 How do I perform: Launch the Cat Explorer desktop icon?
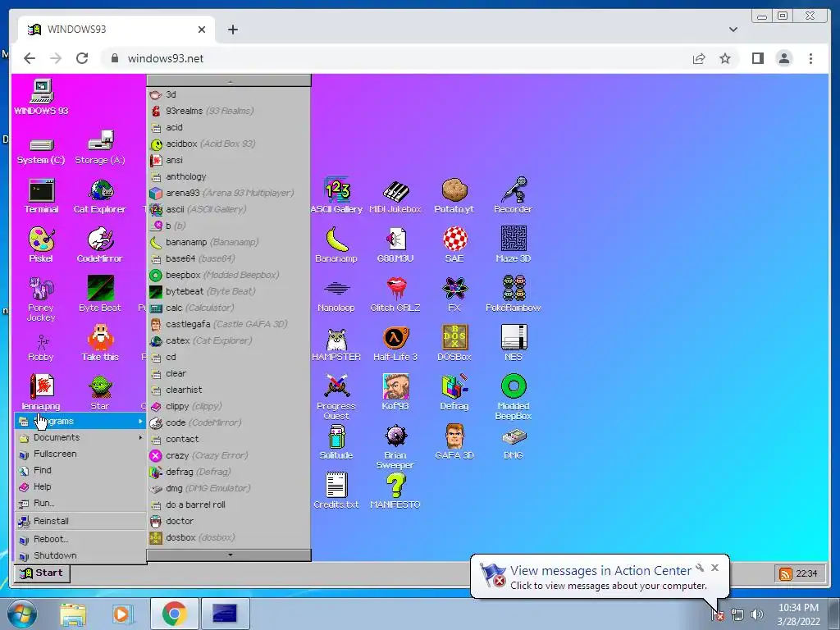coord(100,196)
